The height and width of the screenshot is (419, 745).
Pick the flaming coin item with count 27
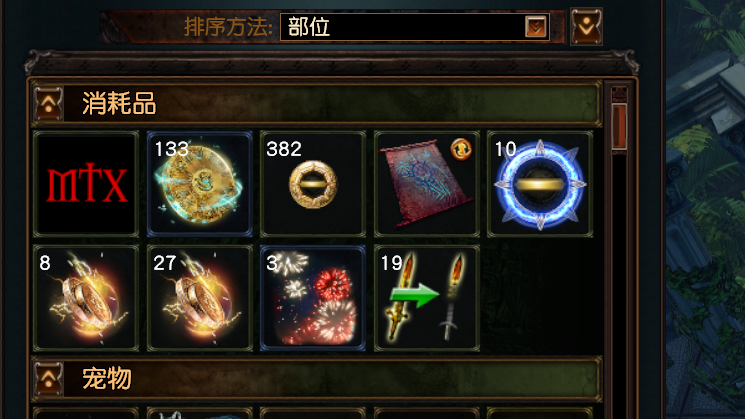[x=200, y=298]
